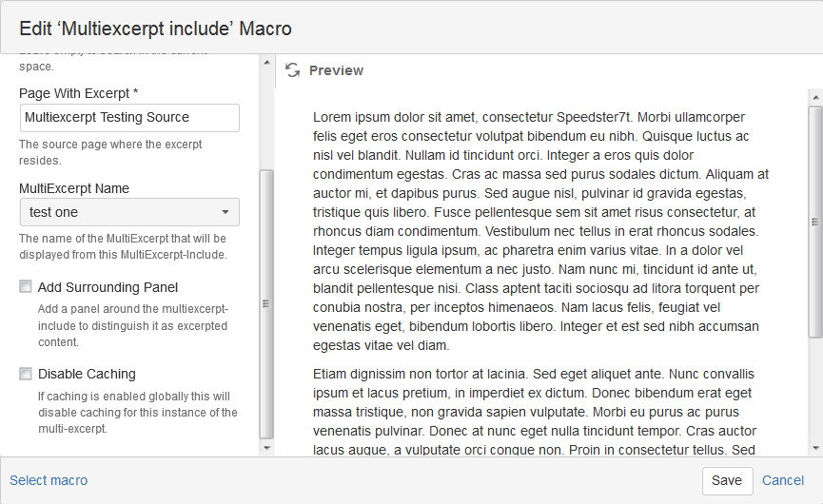Screen dimensions: 823x504
Task: Grab the preview pane scrollbar thumb
Action: [x=814, y=221]
